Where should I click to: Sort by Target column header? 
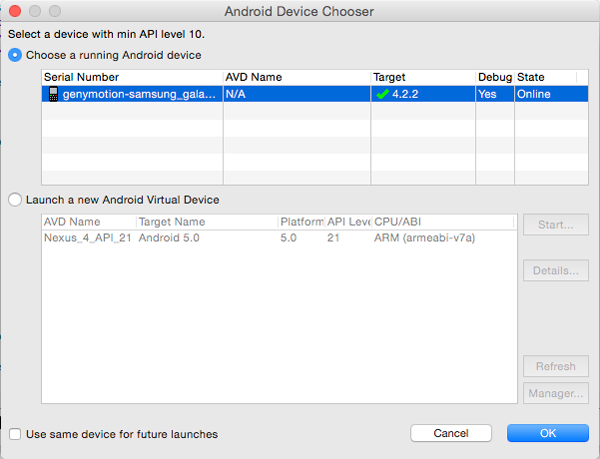tap(390, 77)
